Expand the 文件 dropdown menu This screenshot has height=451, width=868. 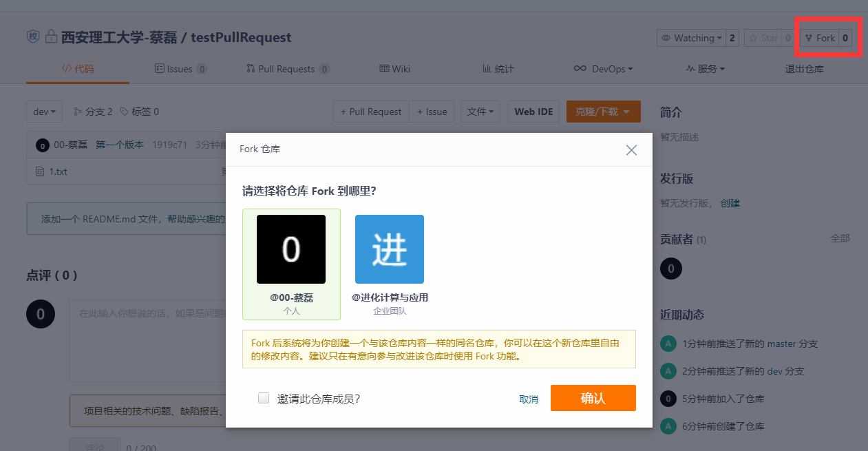481,112
